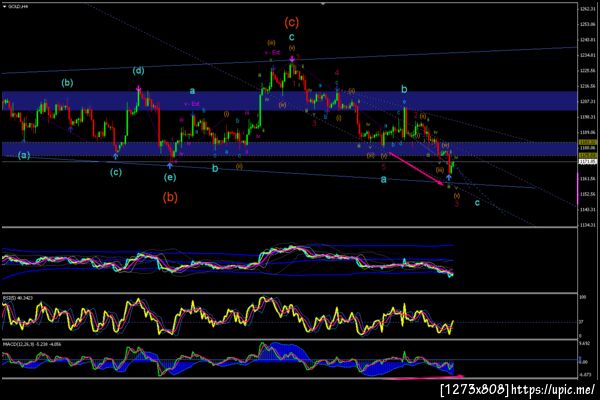
Task: Click the upic.me link text at bottom right
Action: (553, 390)
